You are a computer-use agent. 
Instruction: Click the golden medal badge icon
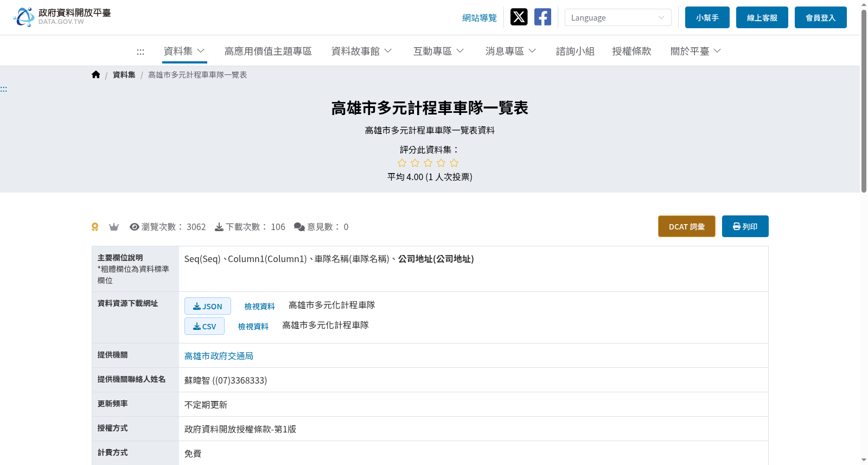pyautogui.click(x=95, y=227)
